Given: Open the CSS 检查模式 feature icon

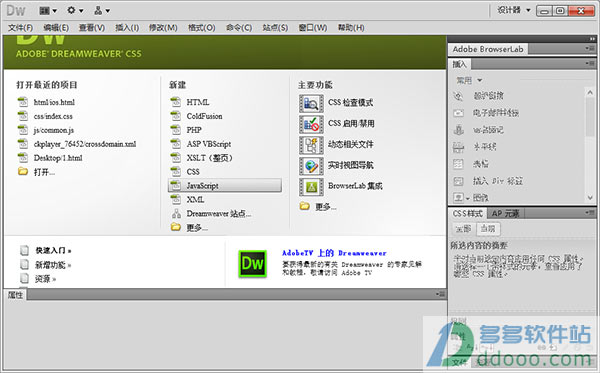Looking at the screenshot, I should 311,103.
